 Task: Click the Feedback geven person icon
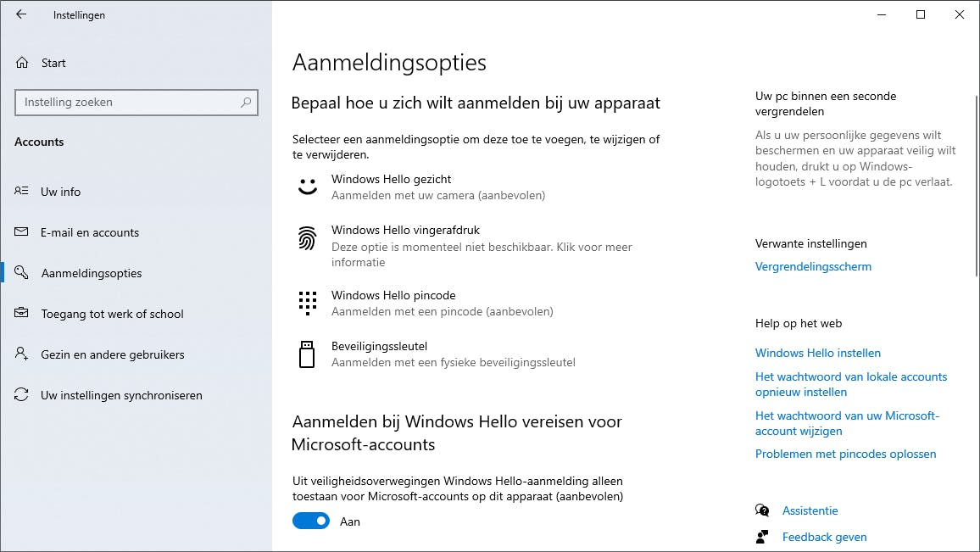pyautogui.click(x=762, y=537)
